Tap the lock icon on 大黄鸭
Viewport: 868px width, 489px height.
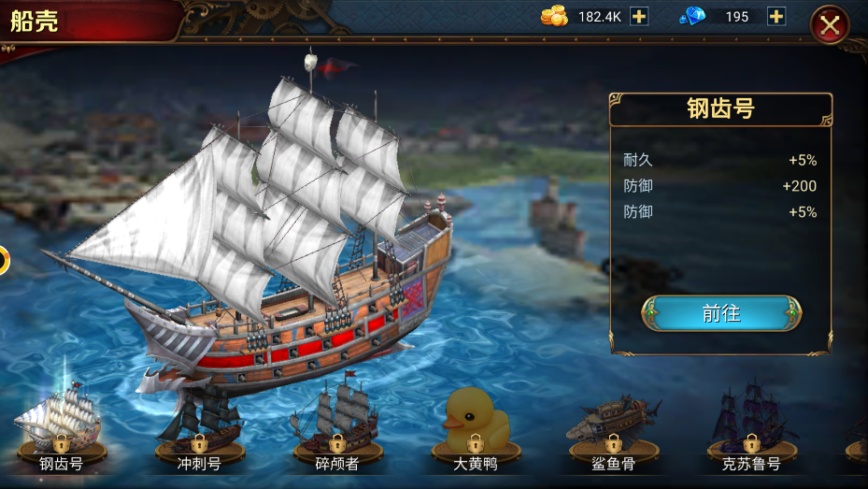click(476, 443)
